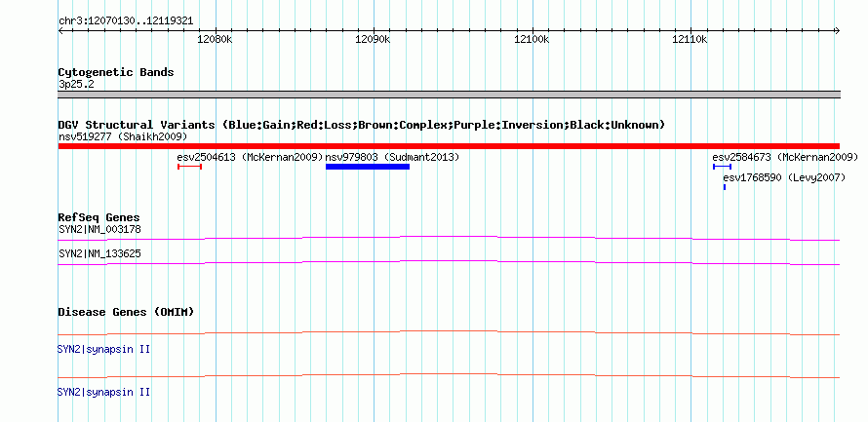Screen dimensions: 868x422
Task: Select the lower orange OMIM gene track line
Action: tap(449, 375)
